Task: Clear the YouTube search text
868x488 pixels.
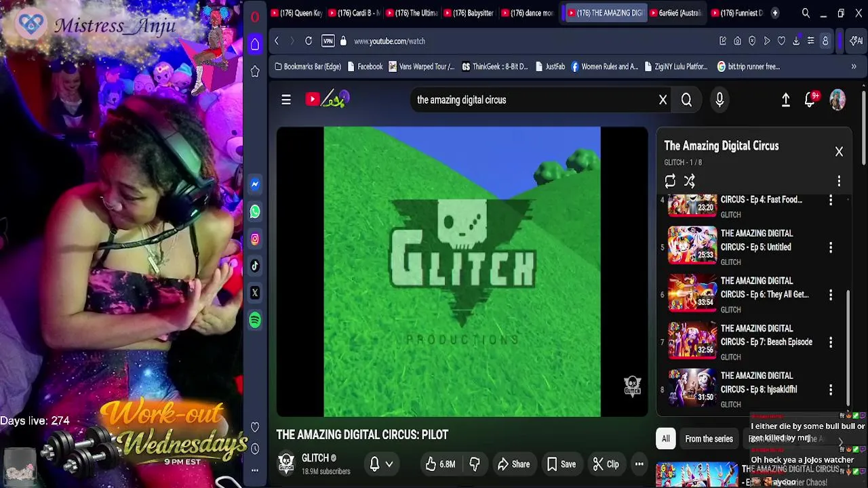Action: 663,100
